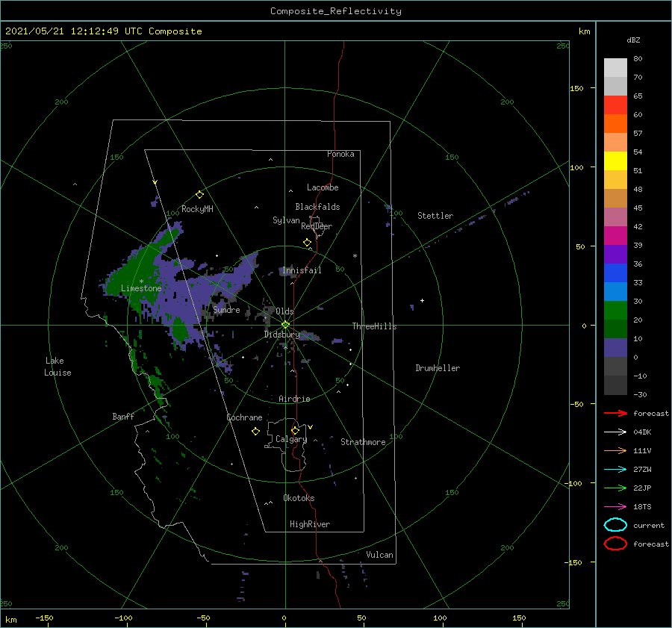Click the Strathmore city label

point(363,442)
